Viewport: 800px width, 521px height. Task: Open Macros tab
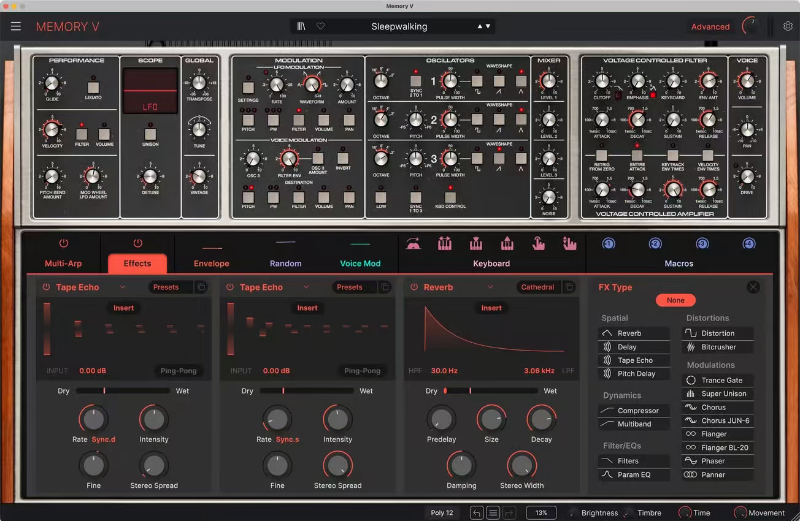[679, 263]
